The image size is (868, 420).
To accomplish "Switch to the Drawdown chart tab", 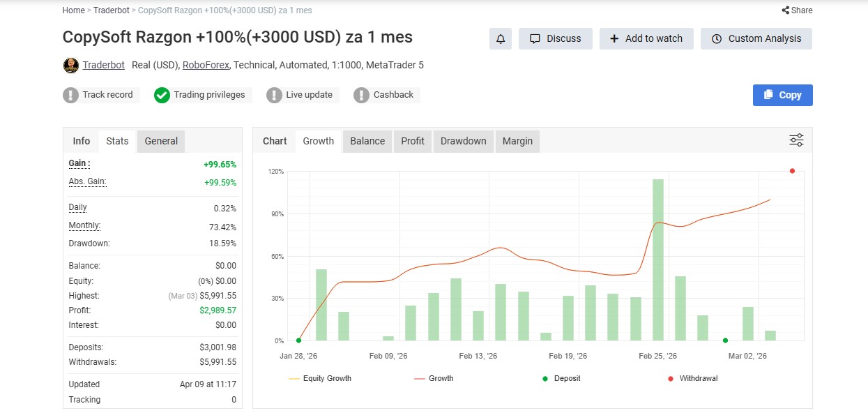I will (463, 141).
